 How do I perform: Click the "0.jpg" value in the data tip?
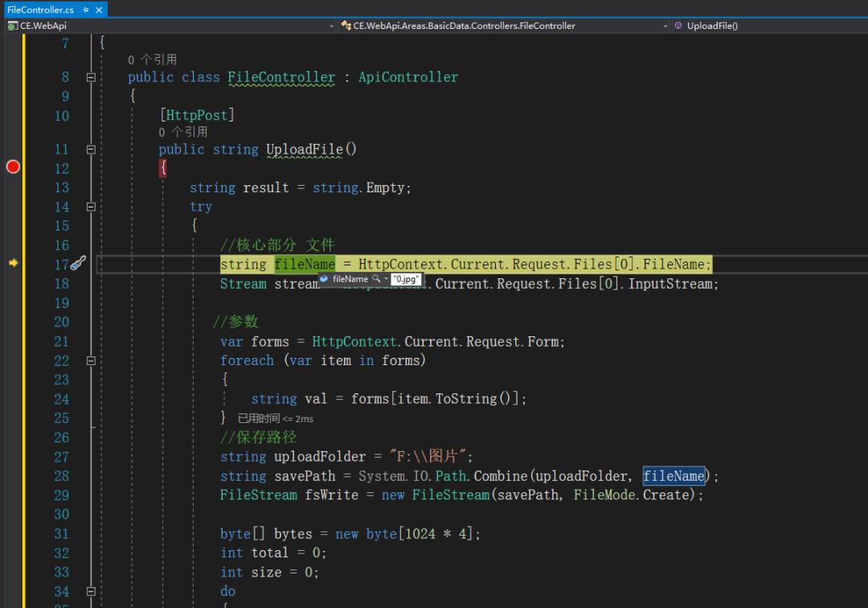(x=406, y=278)
